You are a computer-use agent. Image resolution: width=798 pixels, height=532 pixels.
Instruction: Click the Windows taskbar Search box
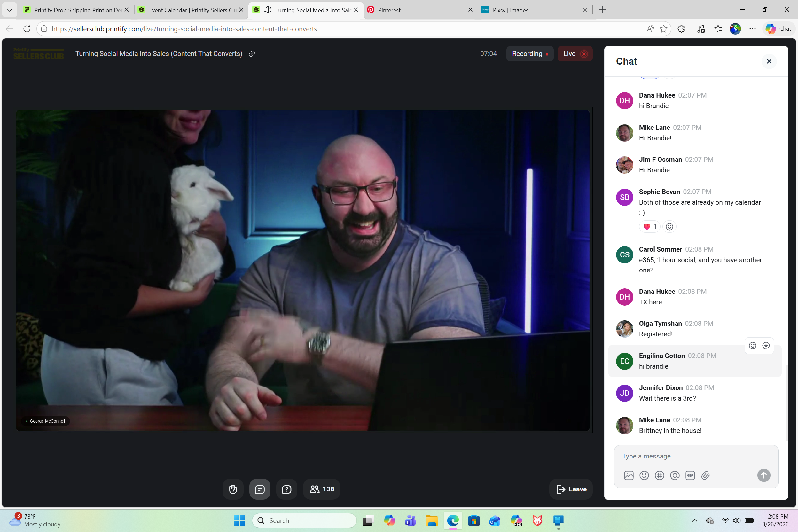[x=304, y=520]
